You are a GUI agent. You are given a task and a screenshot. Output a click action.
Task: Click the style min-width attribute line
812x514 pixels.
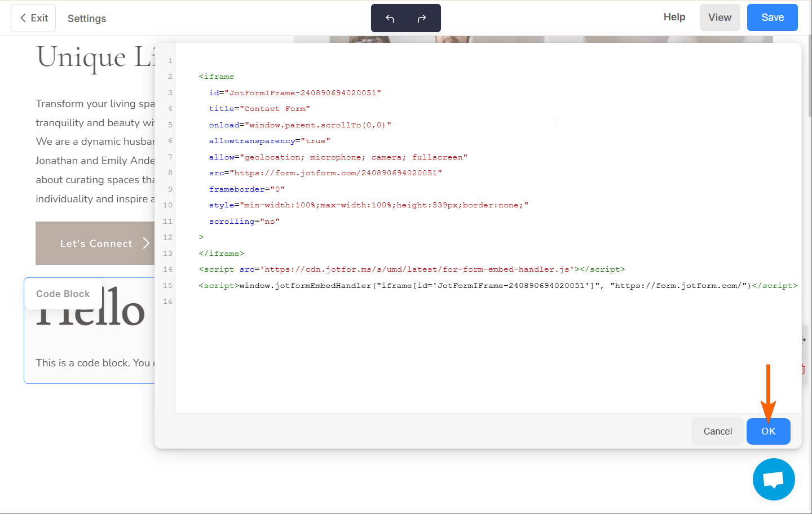[369, 205]
